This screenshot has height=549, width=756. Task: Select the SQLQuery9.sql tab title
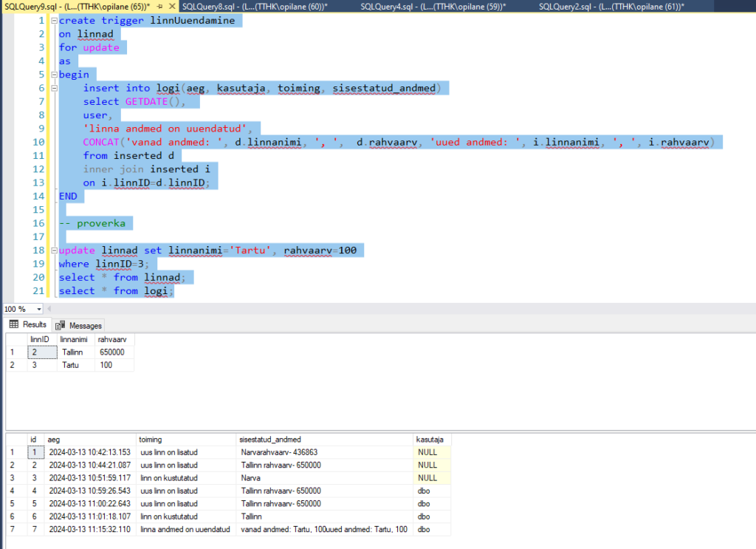pos(77,7)
